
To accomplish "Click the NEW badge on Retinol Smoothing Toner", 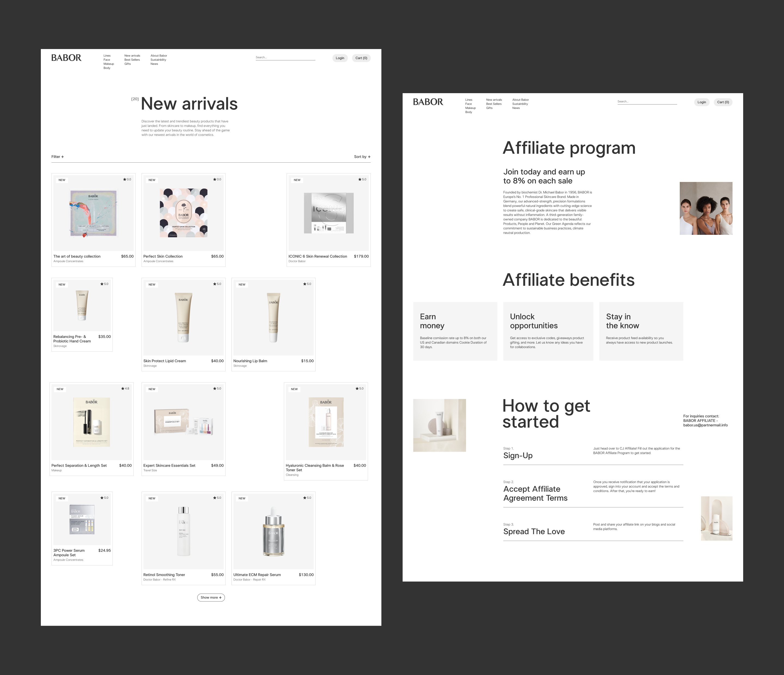I will [152, 498].
